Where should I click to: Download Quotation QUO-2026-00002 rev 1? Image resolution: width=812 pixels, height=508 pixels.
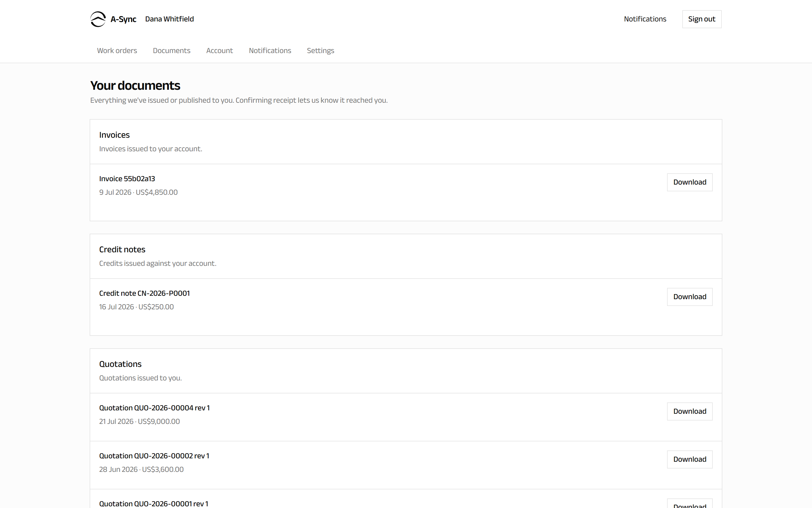click(x=690, y=459)
